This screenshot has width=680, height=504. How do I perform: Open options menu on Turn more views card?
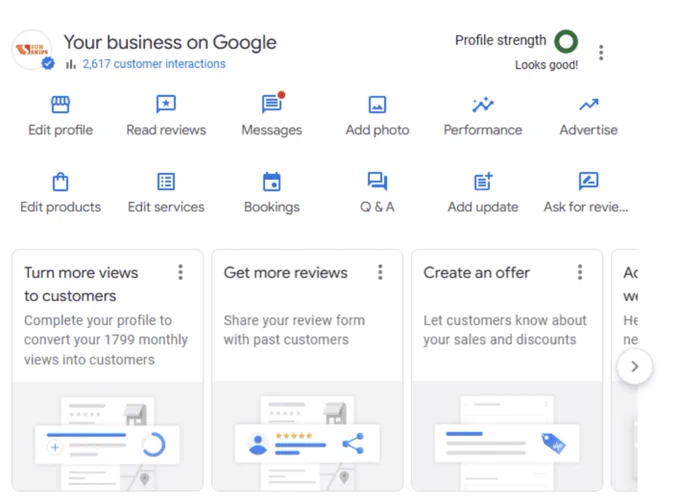180,272
